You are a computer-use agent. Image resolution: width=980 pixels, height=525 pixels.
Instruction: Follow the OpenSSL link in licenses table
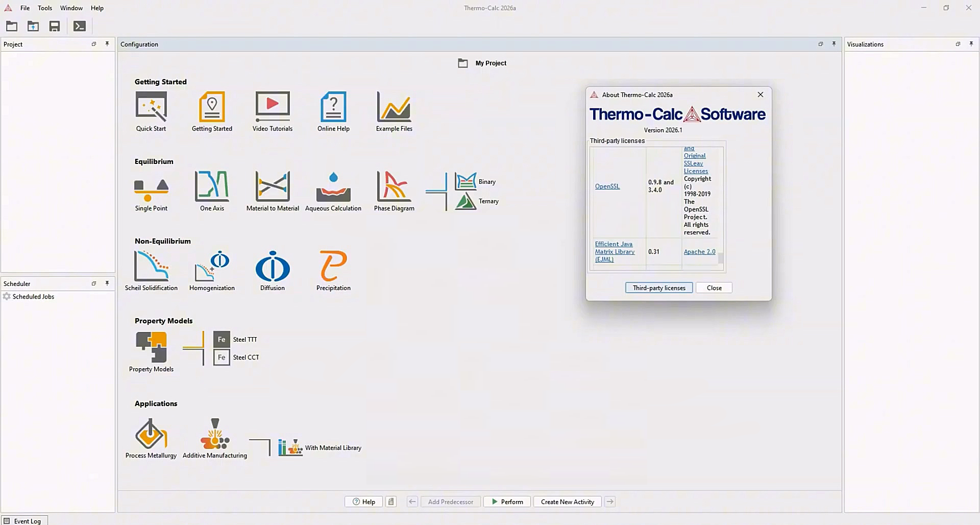607,186
